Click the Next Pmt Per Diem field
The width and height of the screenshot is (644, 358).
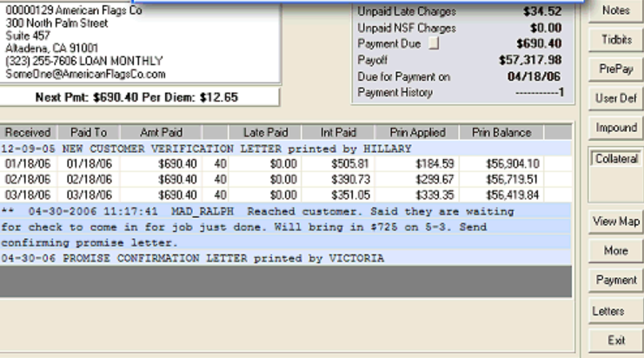coord(139,97)
